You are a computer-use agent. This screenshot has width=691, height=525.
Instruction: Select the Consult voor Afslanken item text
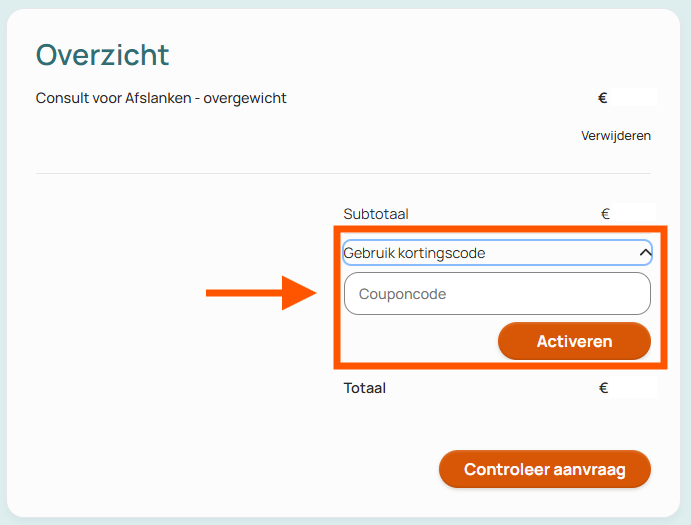[161, 98]
